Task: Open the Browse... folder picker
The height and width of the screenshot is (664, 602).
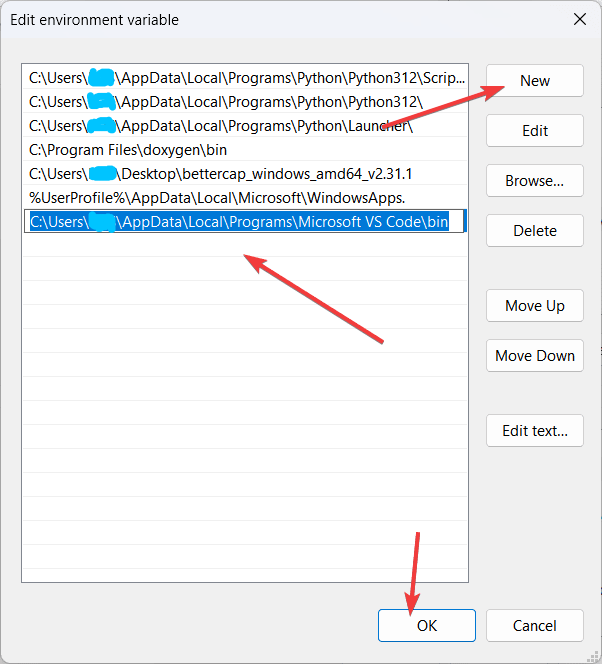Action: click(535, 180)
